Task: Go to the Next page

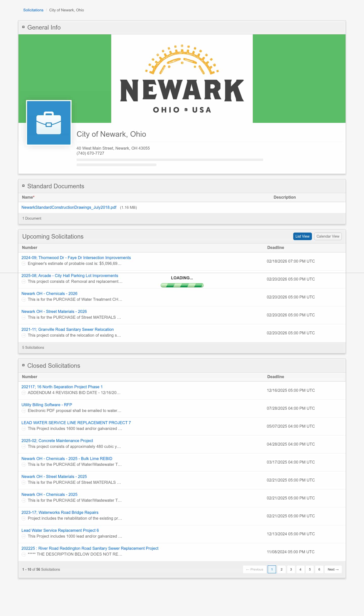Action: click(333, 569)
